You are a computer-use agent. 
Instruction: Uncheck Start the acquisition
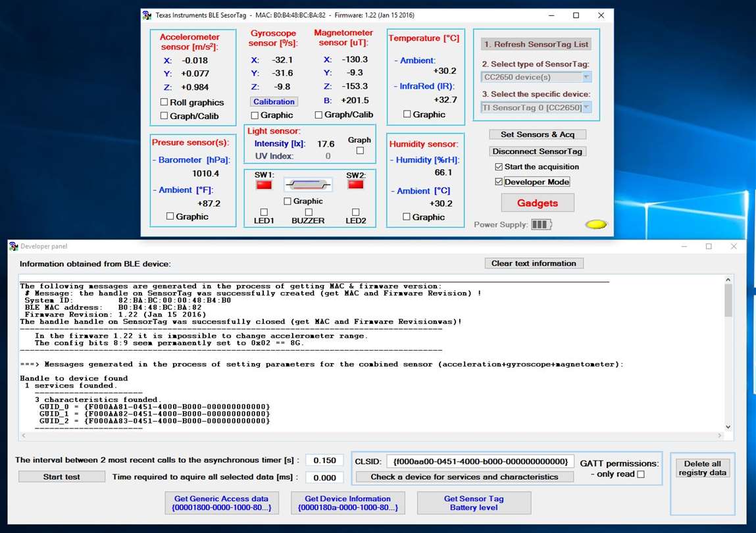pyautogui.click(x=499, y=167)
